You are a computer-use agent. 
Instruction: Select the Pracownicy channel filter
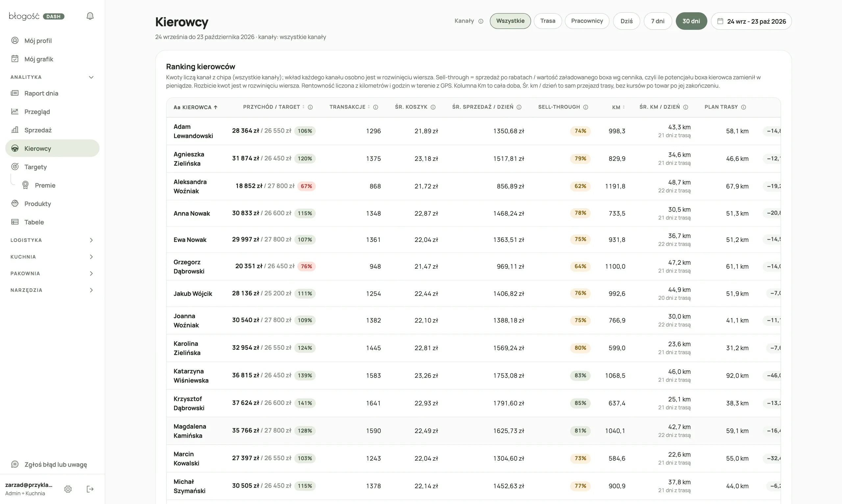[x=587, y=21]
